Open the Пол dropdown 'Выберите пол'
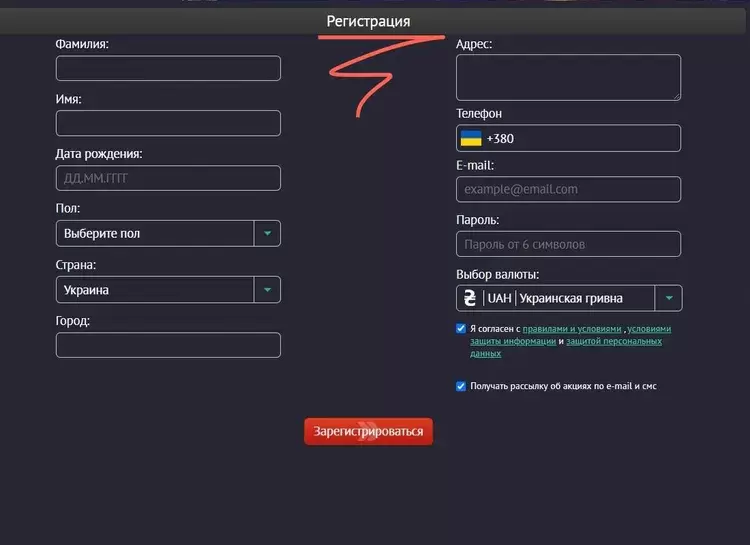Viewport: 750px width, 545px height. (x=168, y=234)
